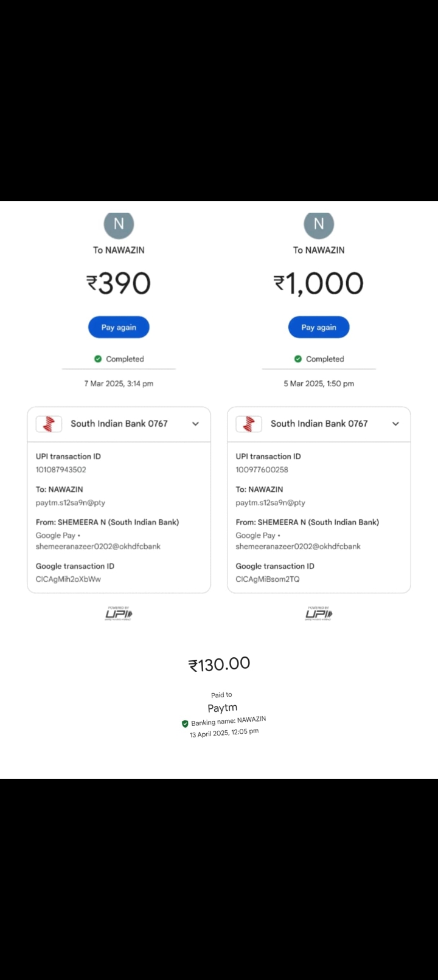The width and height of the screenshot is (438, 980).
Task: Click green Completed checkmark for 7 Mar payment
Action: [x=98, y=359]
